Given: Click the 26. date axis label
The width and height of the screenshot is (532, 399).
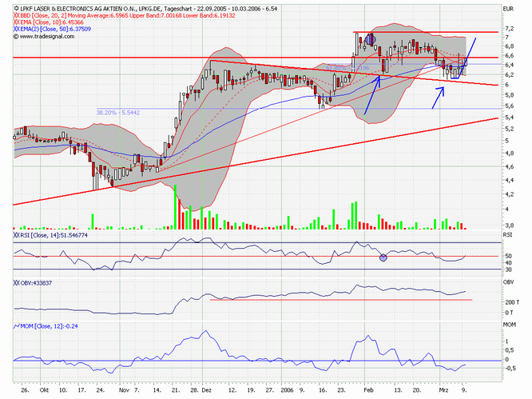Looking at the screenshot, I should pos(25,390).
